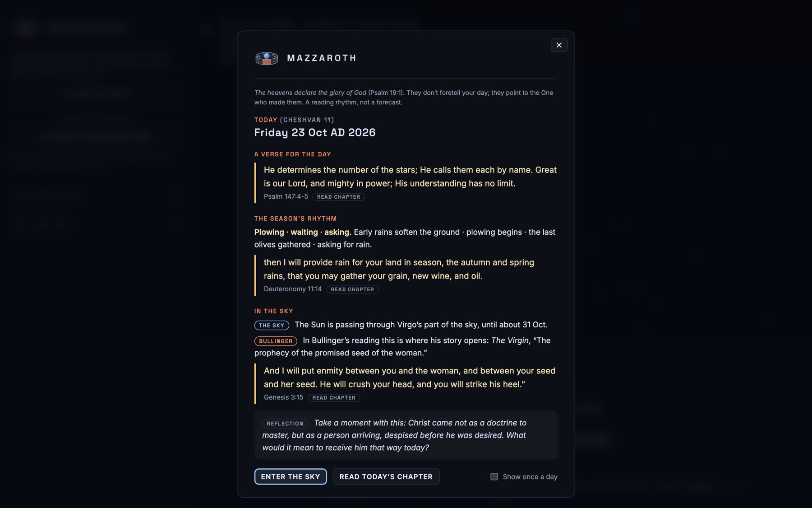This screenshot has width=812, height=508.
Task: Select the Friday 23 Oct AD 2026 date
Action: pos(315,132)
